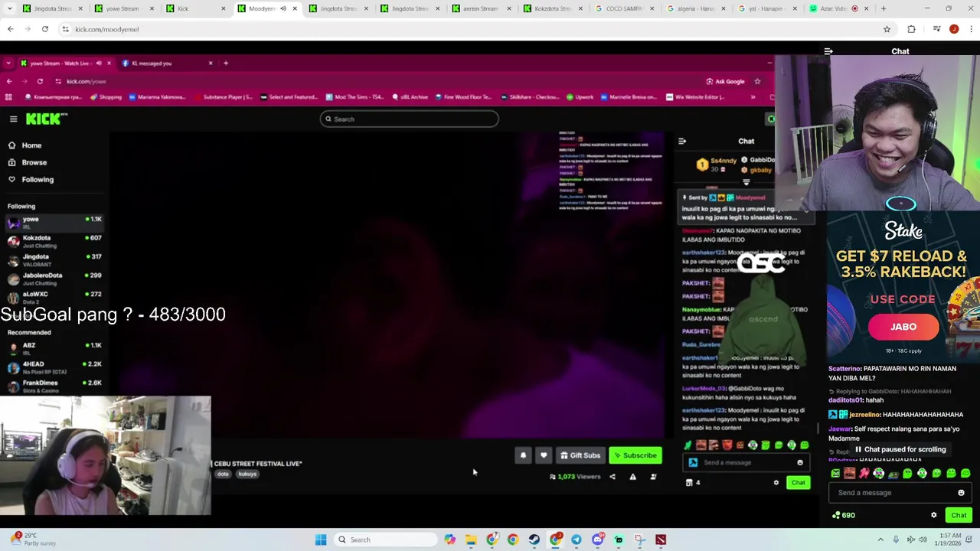Click the JABO code button in Stake ad
Viewport: 980px width, 551px height.
(903, 327)
